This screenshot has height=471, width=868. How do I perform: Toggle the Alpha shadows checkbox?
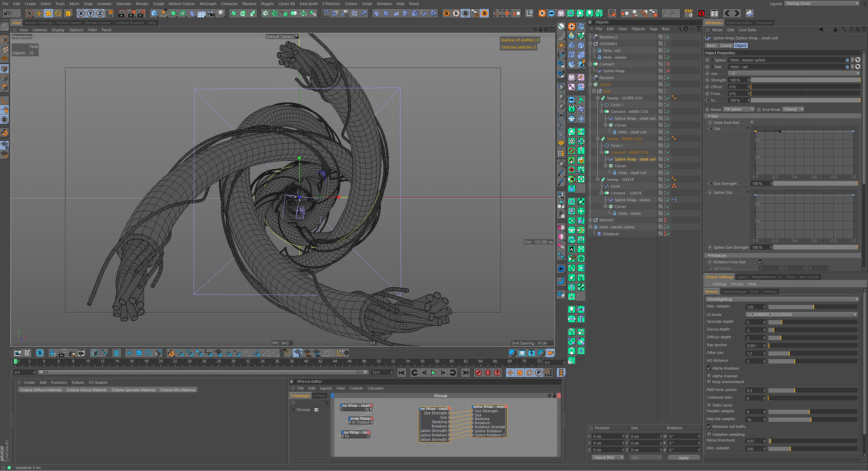(x=709, y=368)
